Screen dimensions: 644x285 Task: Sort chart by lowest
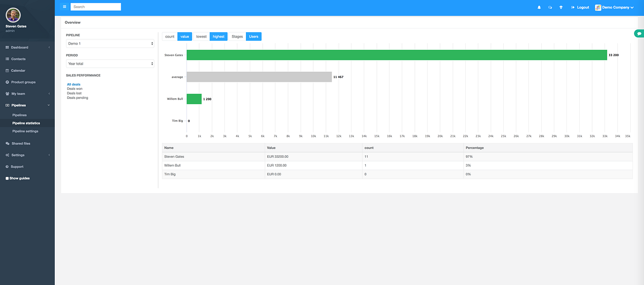point(202,37)
